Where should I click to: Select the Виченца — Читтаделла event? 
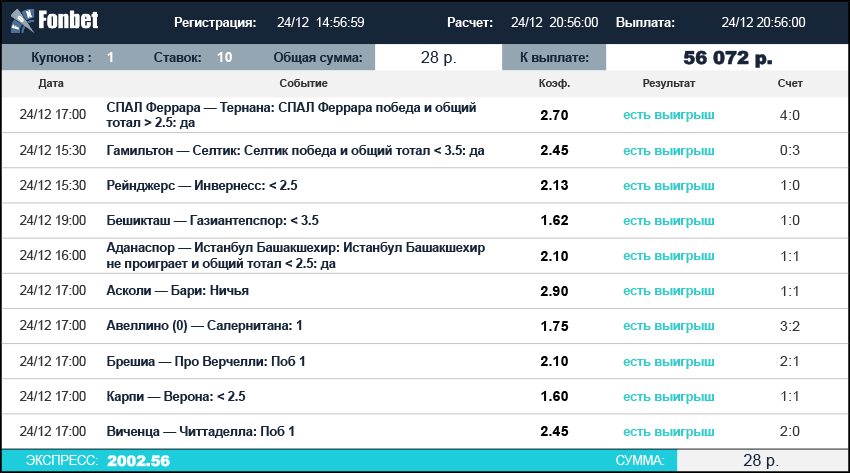pos(201,431)
